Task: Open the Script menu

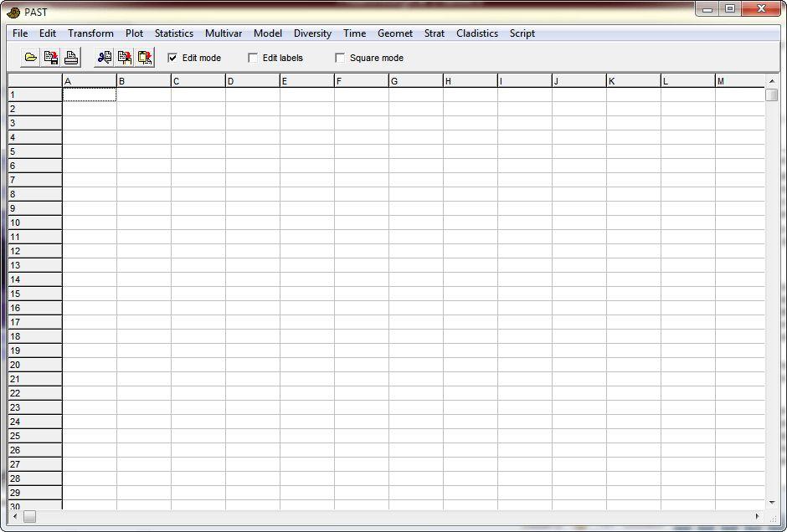Action: tap(522, 33)
